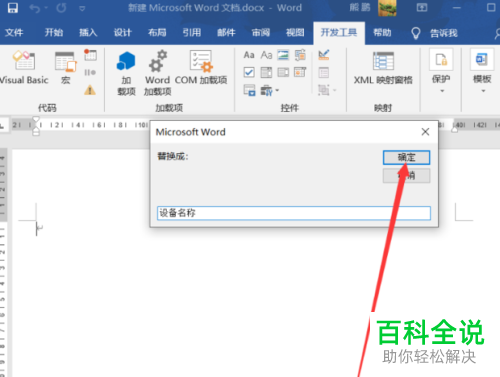Viewport: 500px width, 377px height.
Task: Switch to the 视图 tab
Action: coord(295,33)
